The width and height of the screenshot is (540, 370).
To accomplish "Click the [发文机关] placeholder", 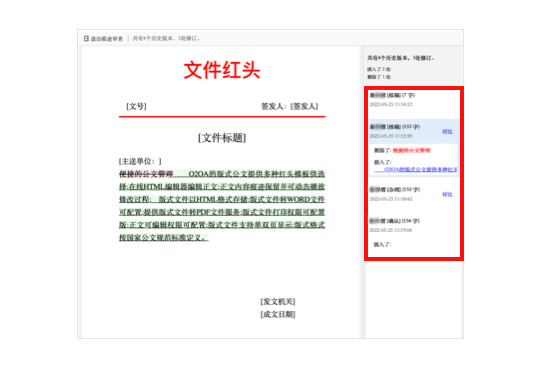I will (278, 302).
